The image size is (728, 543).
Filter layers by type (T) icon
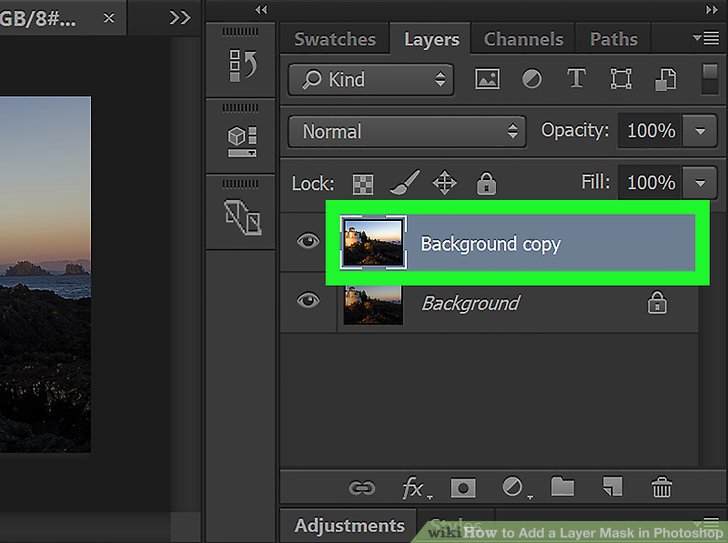tap(576, 79)
